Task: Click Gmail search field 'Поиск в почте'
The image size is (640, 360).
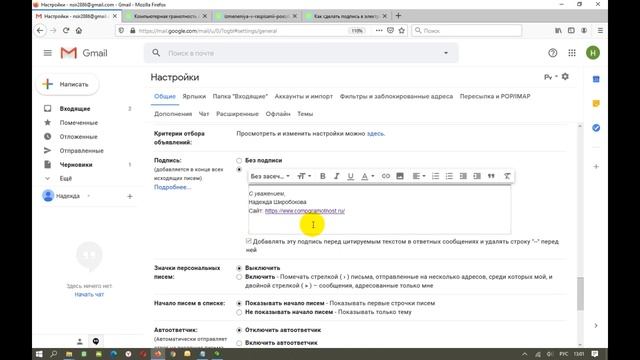Action: [x=301, y=53]
